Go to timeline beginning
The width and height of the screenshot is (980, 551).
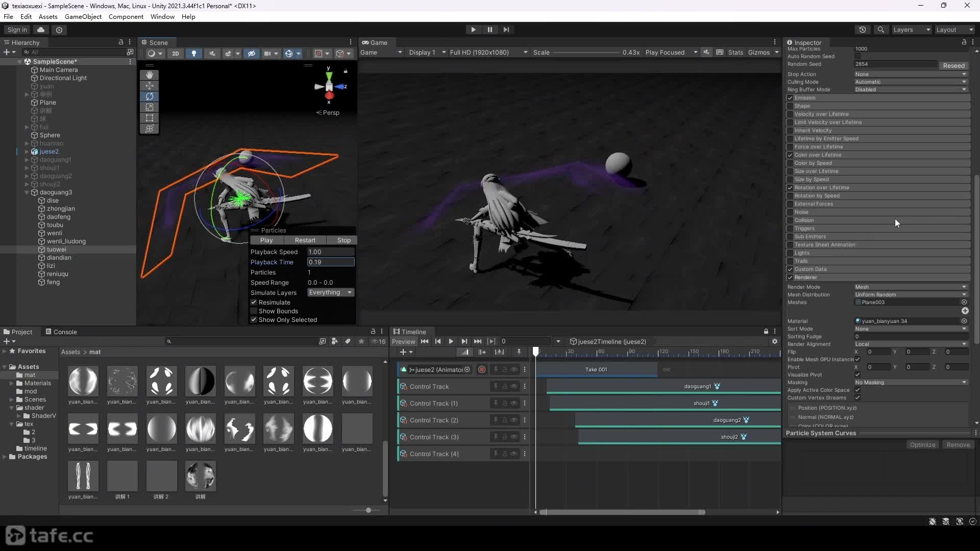pos(425,341)
